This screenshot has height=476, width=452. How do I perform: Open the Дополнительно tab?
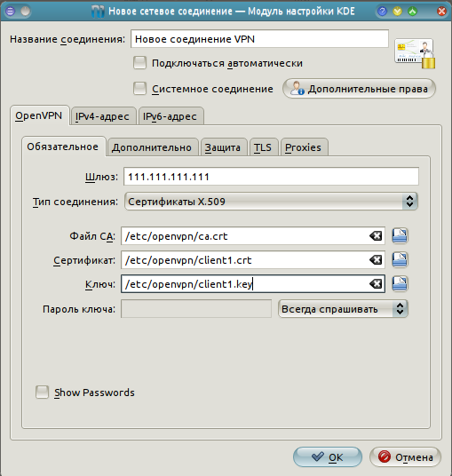click(x=152, y=147)
